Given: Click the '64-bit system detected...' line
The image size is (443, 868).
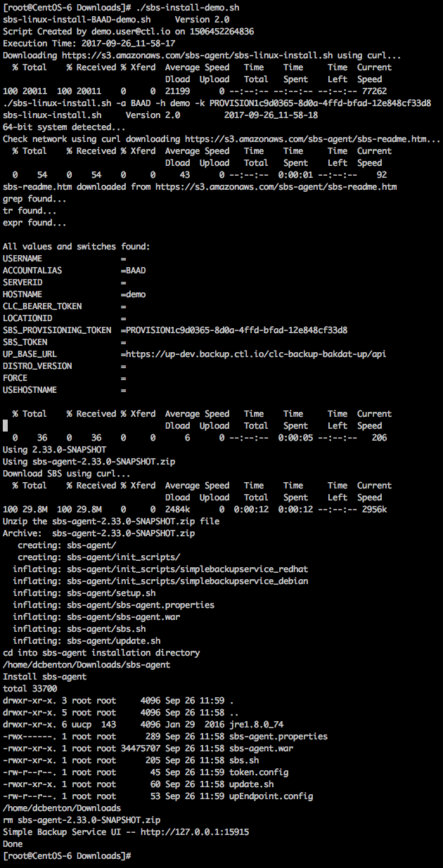Looking at the screenshot, I should coord(64,127).
